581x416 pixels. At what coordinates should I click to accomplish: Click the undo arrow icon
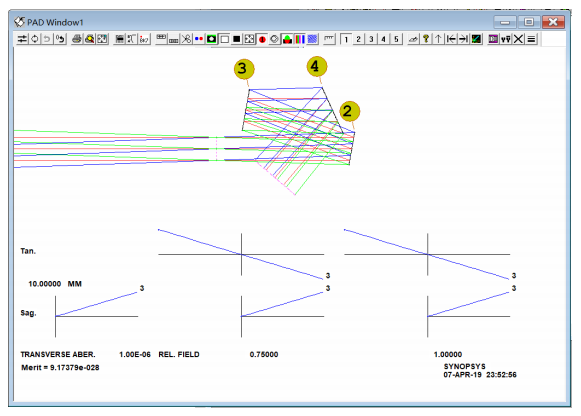47,39
